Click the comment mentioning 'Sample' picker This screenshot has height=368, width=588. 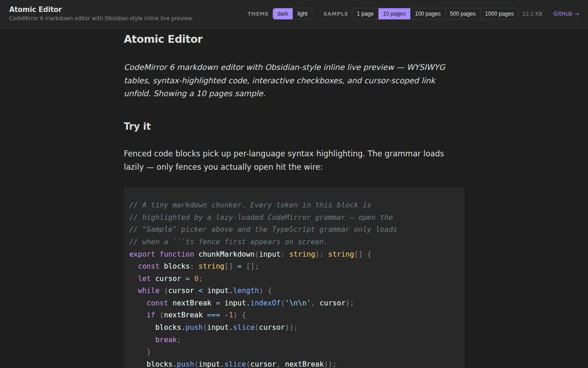[x=263, y=230]
